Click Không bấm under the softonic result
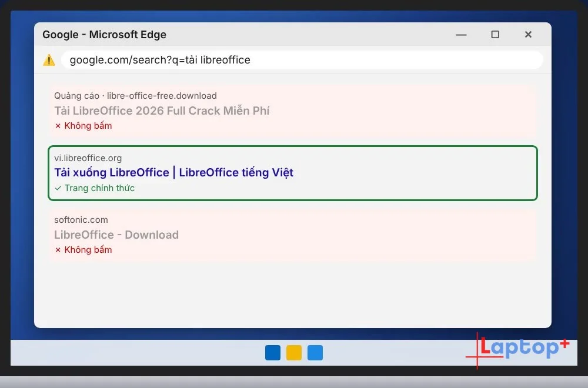 click(83, 250)
